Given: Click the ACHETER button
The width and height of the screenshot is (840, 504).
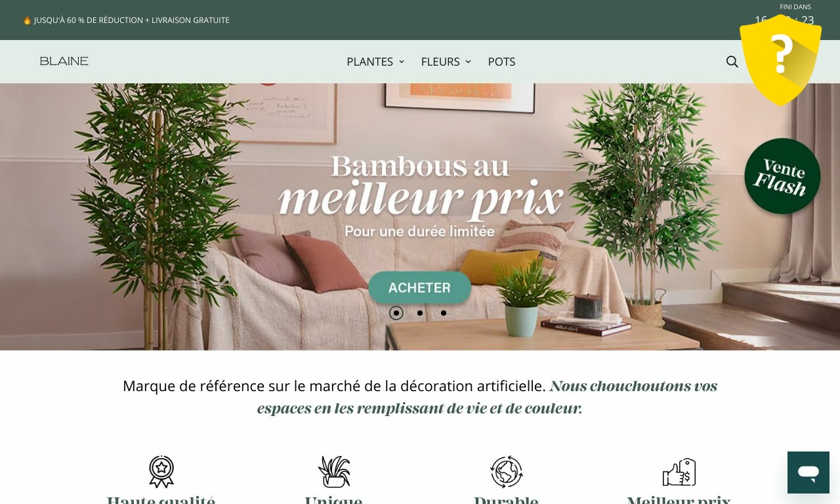Looking at the screenshot, I should point(420,287).
